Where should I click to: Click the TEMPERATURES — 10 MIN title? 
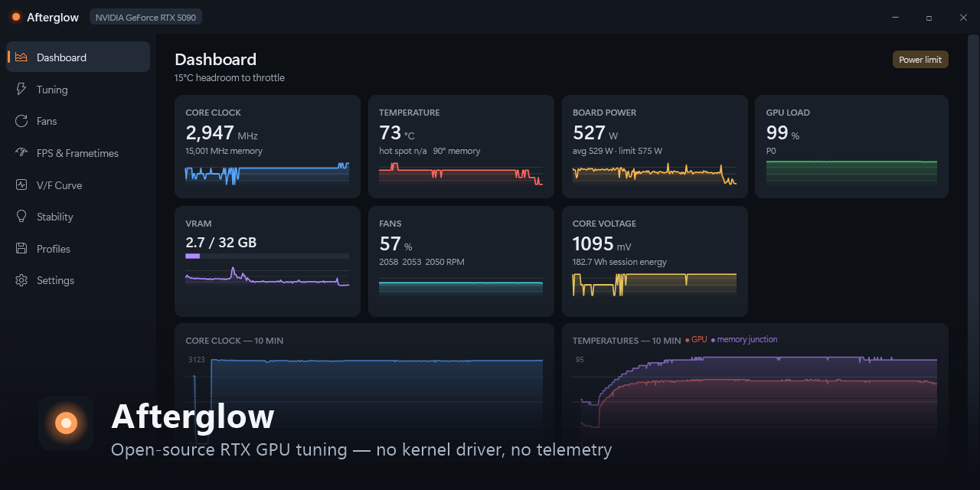tap(626, 341)
